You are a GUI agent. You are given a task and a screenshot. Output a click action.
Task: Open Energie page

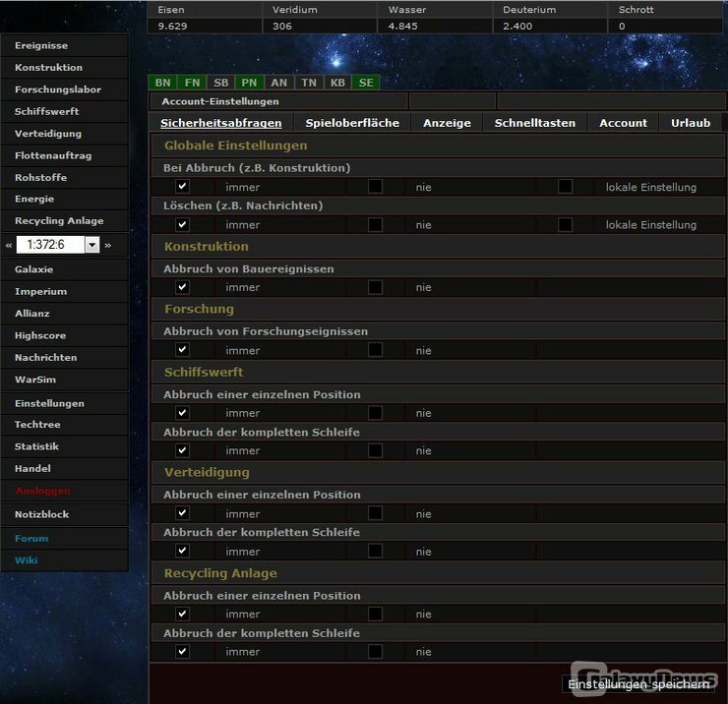click(x=65, y=199)
